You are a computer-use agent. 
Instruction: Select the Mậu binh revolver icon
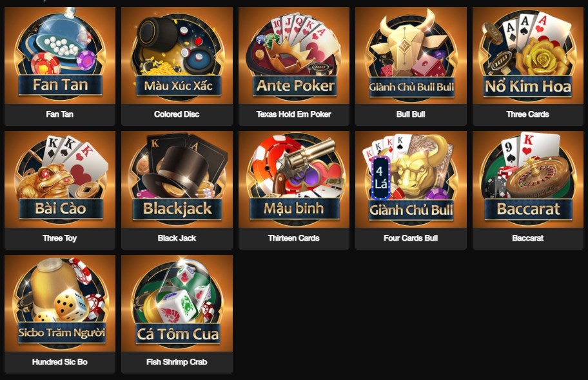click(294, 179)
